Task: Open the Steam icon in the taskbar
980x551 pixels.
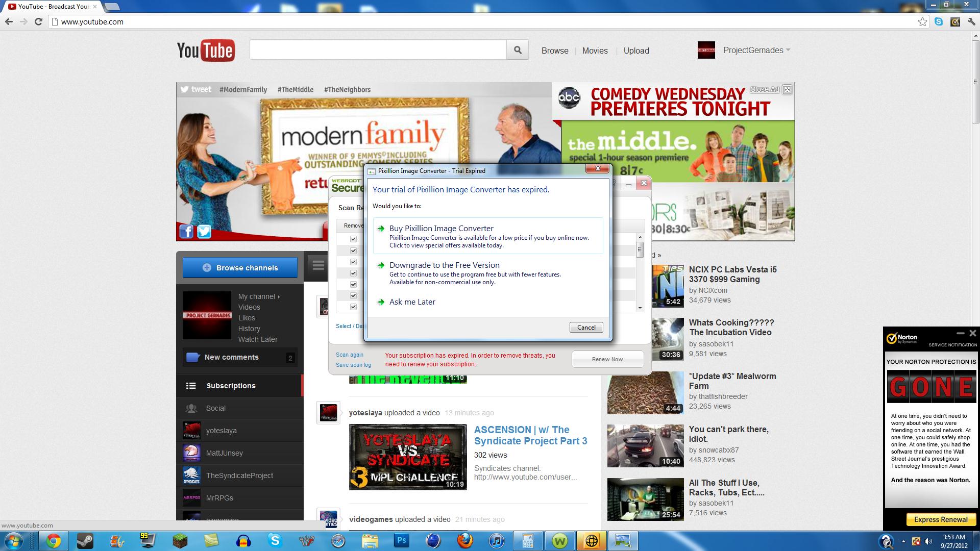Action: [85, 541]
